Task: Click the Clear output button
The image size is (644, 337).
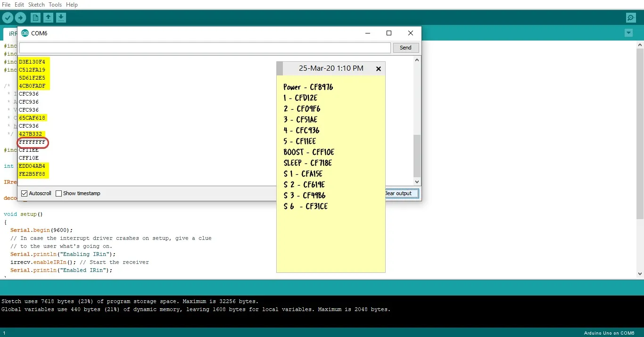Action: tap(399, 193)
